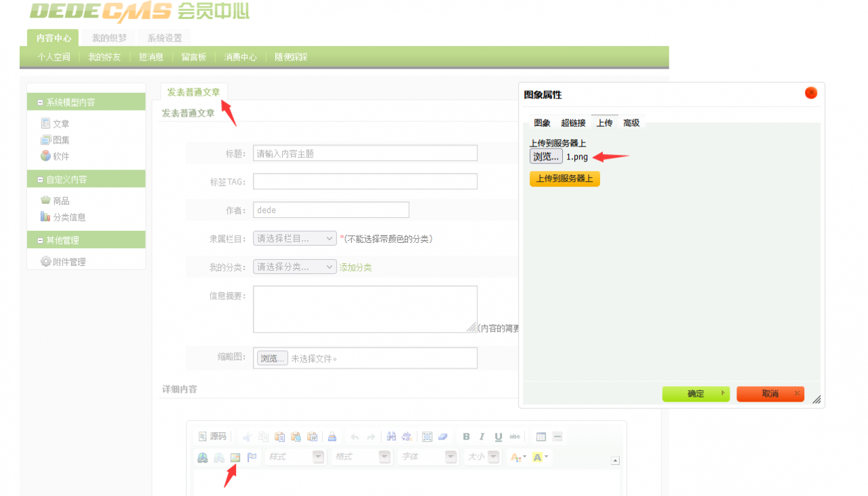Click the 确定 confirm button
The width and height of the screenshot is (868, 496).
696,394
